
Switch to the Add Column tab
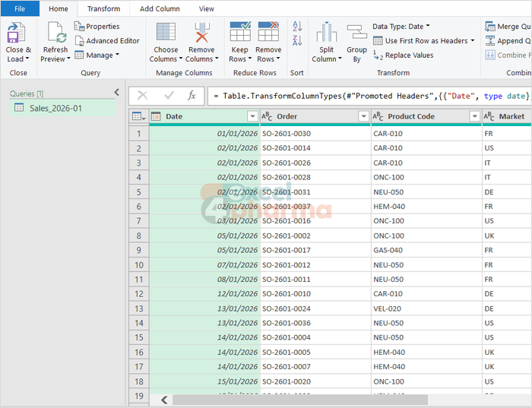(x=160, y=8)
